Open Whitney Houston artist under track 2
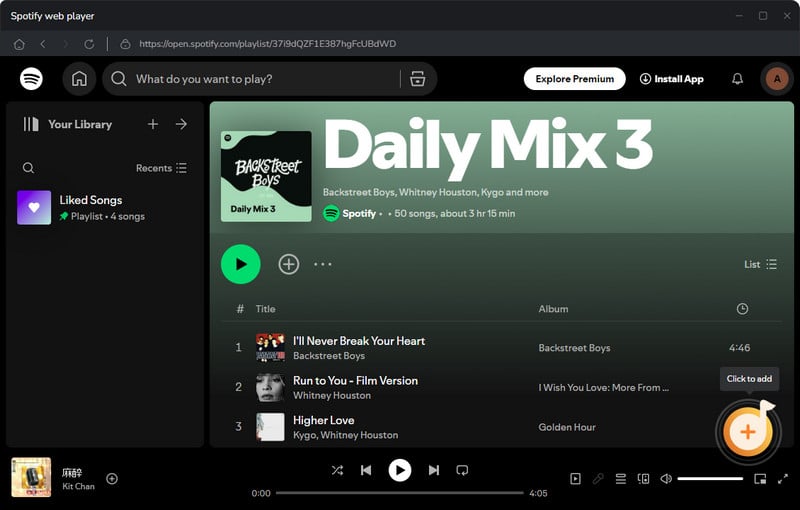Image resolution: width=800 pixels, height=510 pixels. 332,395
